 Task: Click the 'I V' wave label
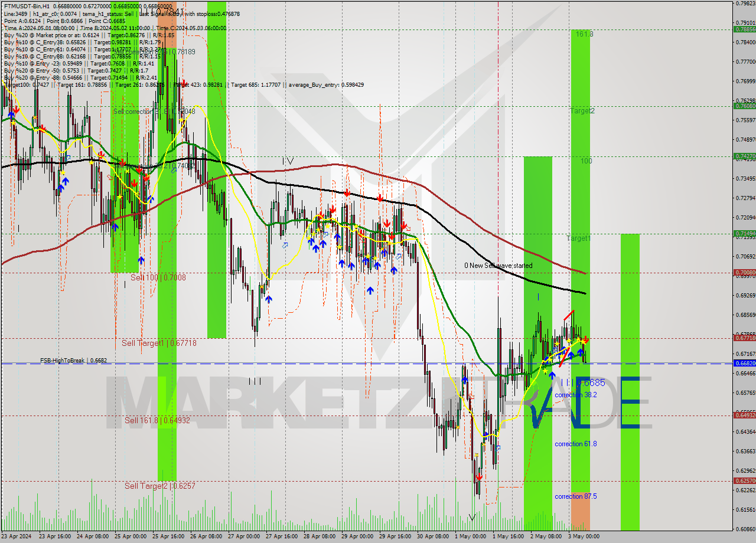[x=288, y=161]
